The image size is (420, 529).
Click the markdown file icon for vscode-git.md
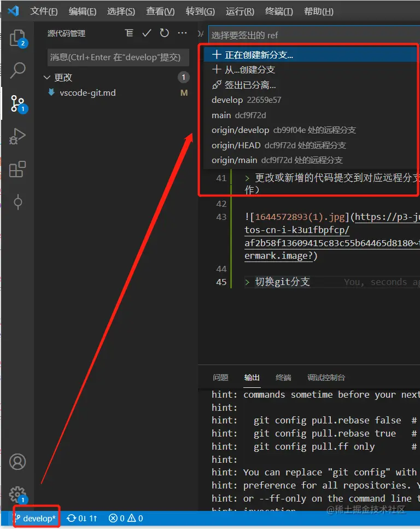point(51,92)
